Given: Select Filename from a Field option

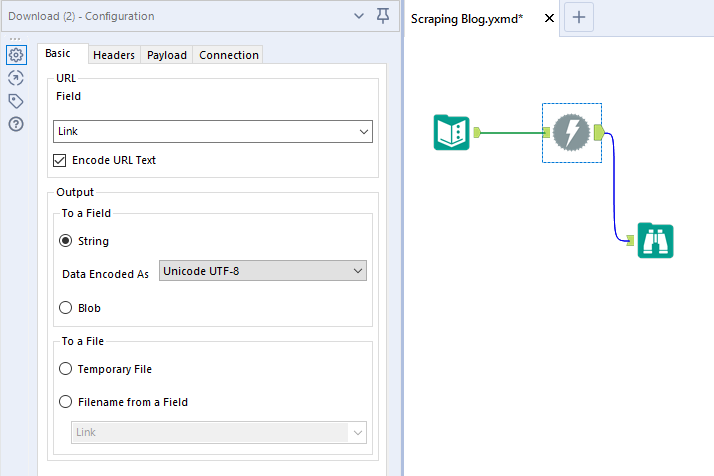Looking at the screenshot, I should coord(66,402).
